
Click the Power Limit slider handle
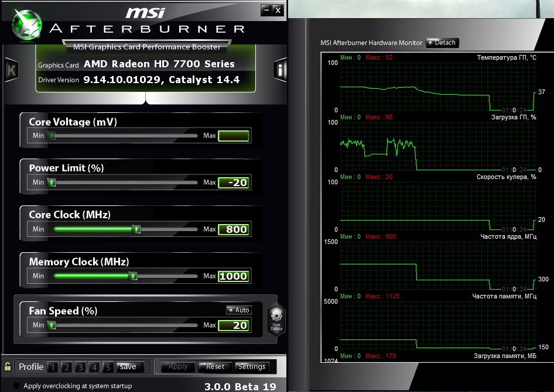click(52, 183)
